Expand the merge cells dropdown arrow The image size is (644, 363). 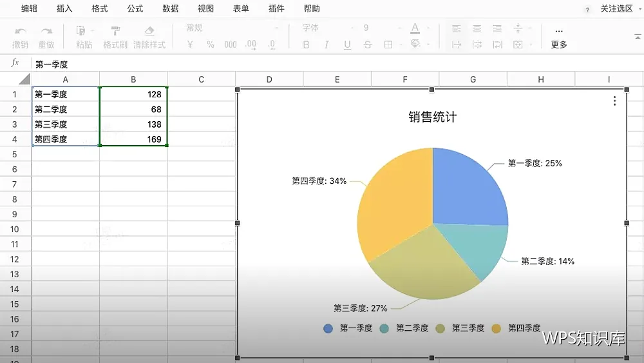(x=531, y=44)
